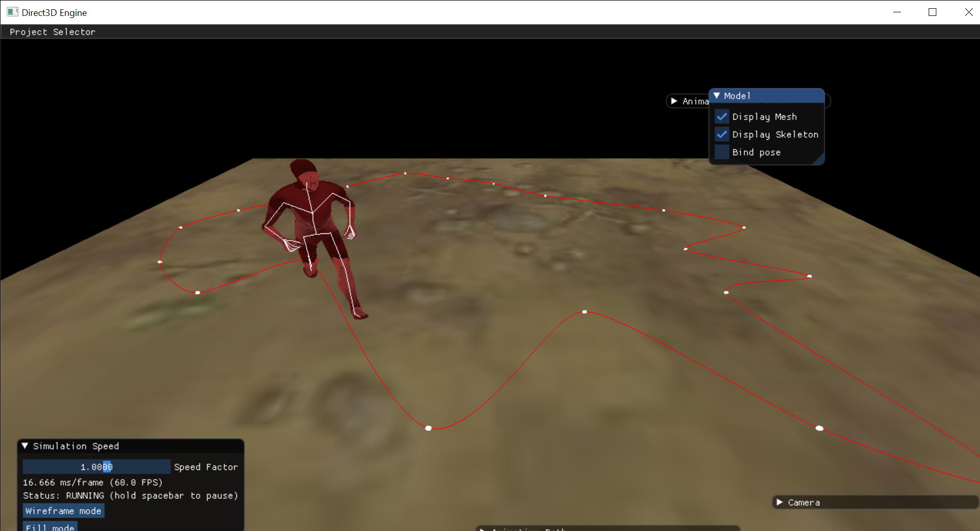The height and width of the screenshot is (531, 980).
Task: Click the Simulation Speed panel header
Action: 76,446
